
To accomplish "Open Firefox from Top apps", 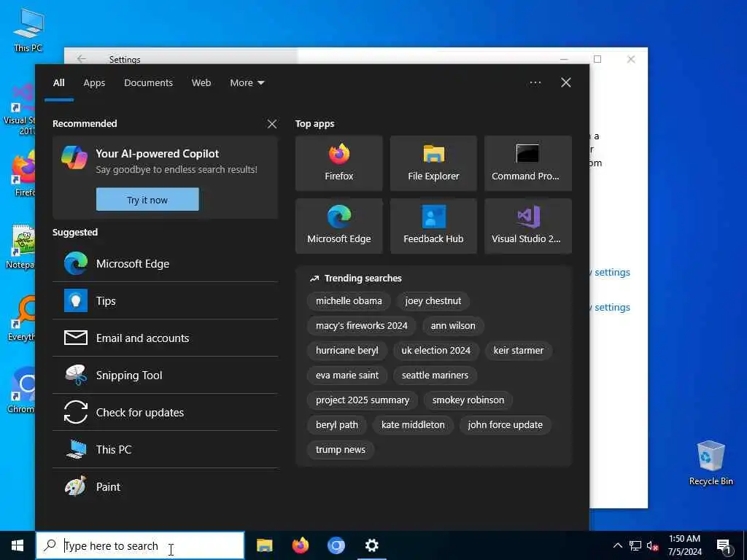I will (x=338, y=163).
